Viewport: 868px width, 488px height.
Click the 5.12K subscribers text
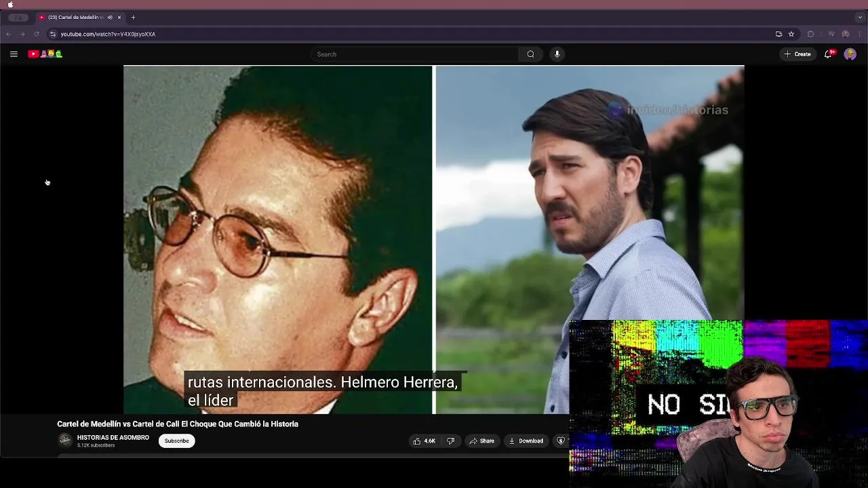pyautogui.click(x=96, y=445)
